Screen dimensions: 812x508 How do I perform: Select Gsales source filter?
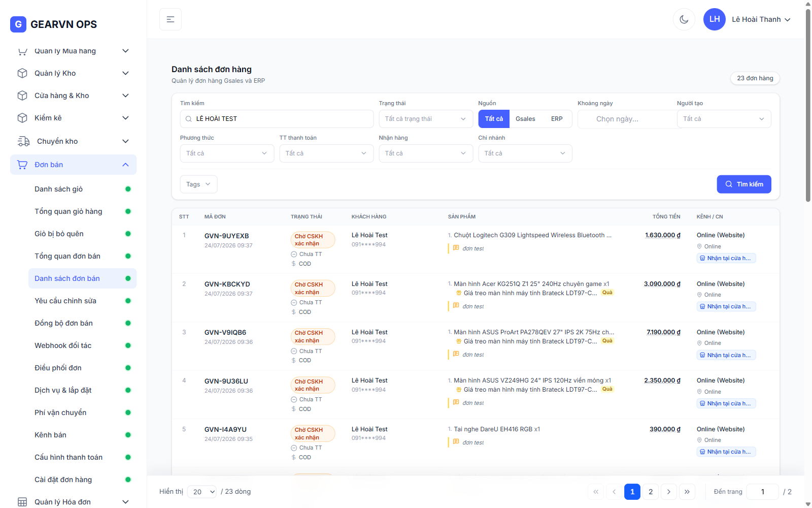pos(525,119)
